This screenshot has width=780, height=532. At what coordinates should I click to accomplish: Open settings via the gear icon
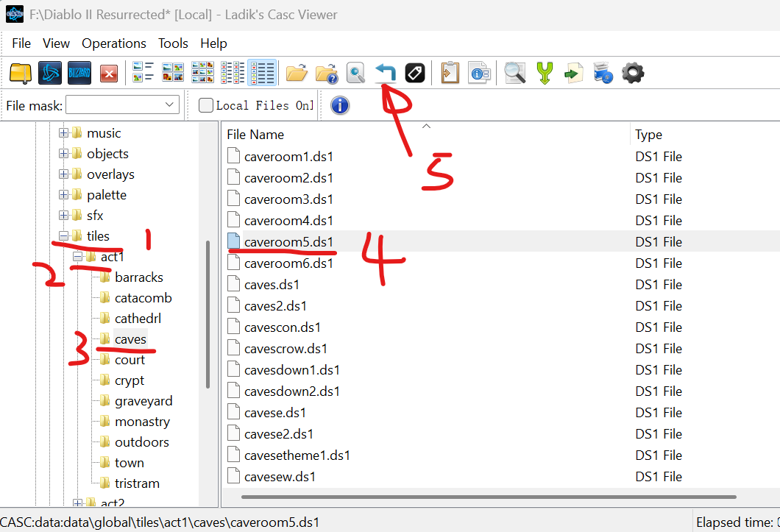pos(633,73)
